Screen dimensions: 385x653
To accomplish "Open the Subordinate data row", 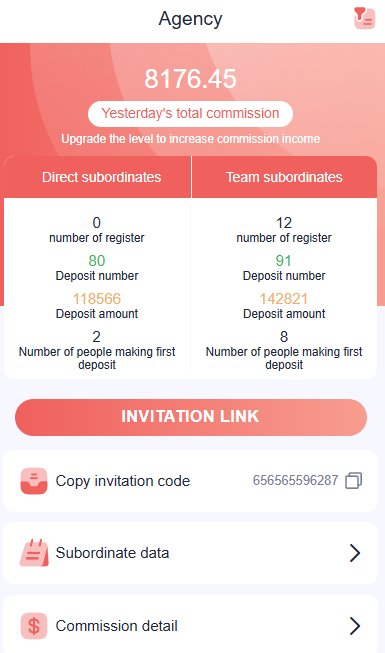I will coord(191,553).
